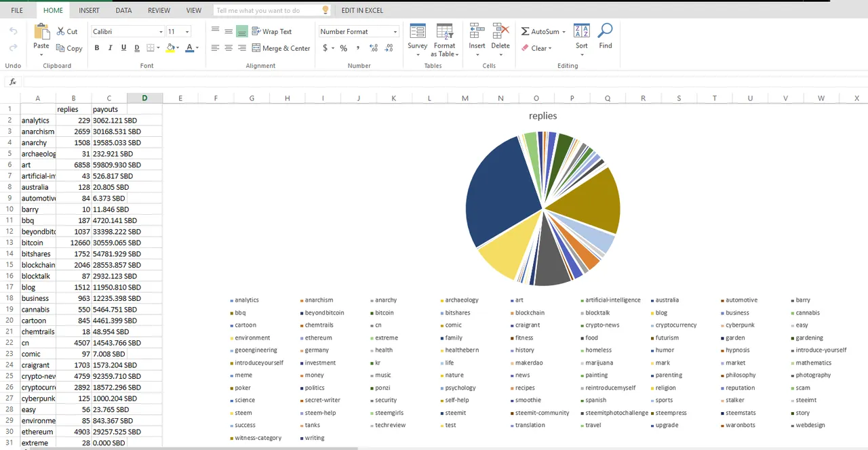The image size is (868, 450).
Task: Apply yellow fill color bucket
Action: coord(171,48)
